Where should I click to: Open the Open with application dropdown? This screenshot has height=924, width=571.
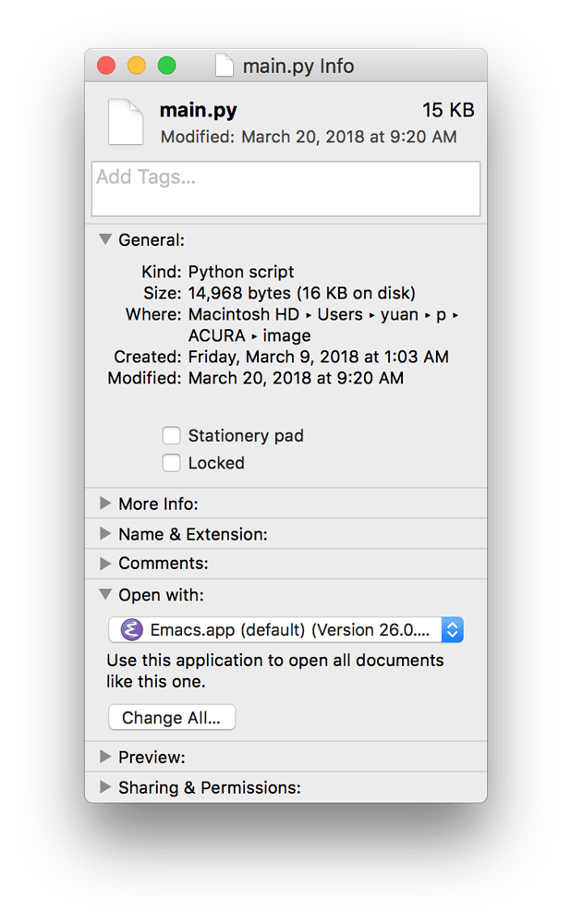452,629
